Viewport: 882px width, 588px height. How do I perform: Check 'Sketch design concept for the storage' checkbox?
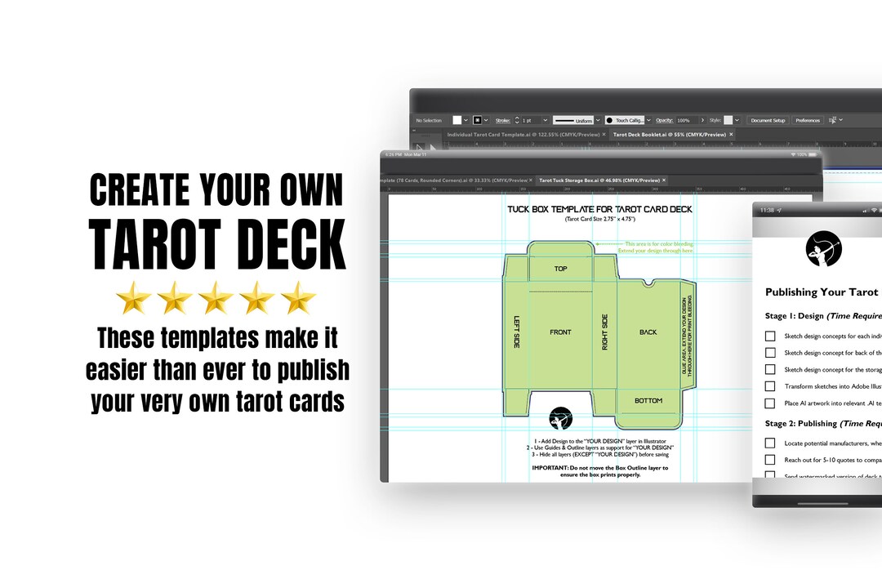pyautogui.click(x=770, y=370)
